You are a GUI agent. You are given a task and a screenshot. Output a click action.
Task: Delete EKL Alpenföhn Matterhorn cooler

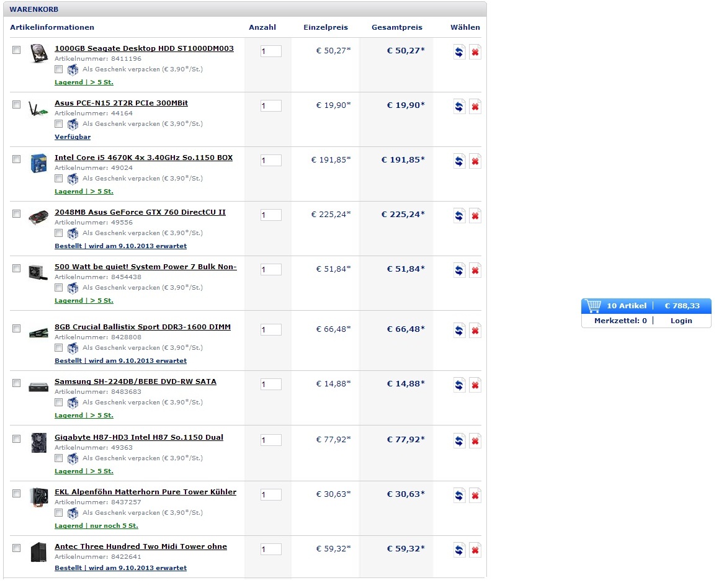pyautogui.click(x=475, y=495)
